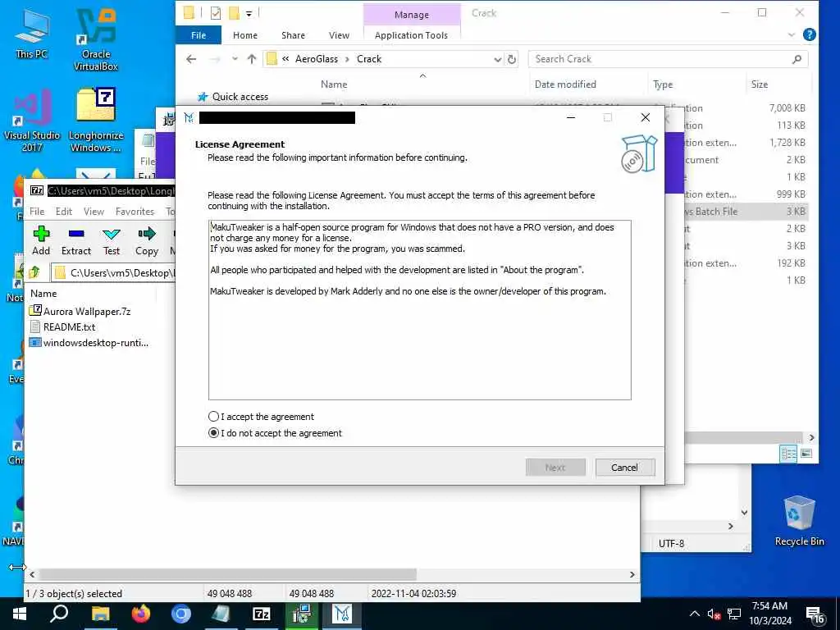Show hidden system tray icons chevron
Image resolution: width=840 pixels, height=630 pixels.
[x=694, y=614]
